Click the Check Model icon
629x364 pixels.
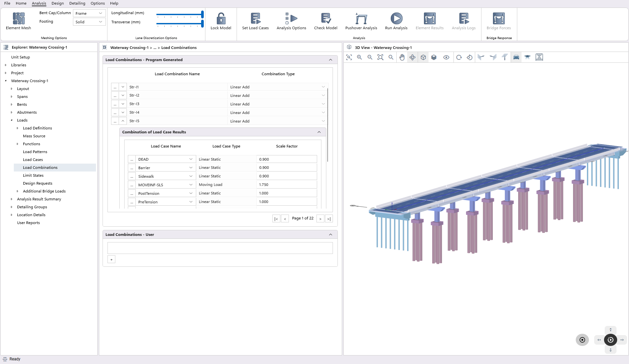point(325,19)
